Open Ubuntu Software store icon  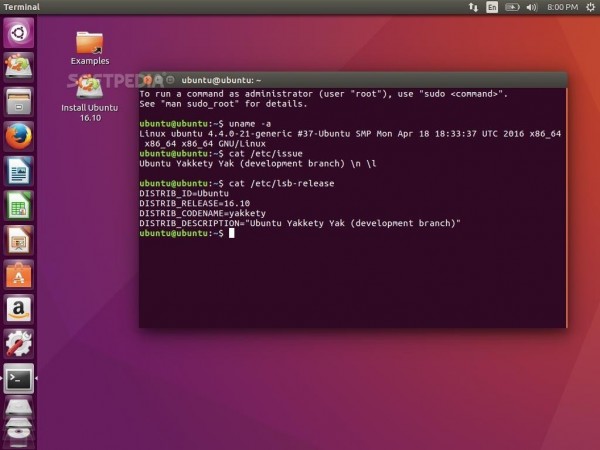pyautogui.click(x=18, y=275)
